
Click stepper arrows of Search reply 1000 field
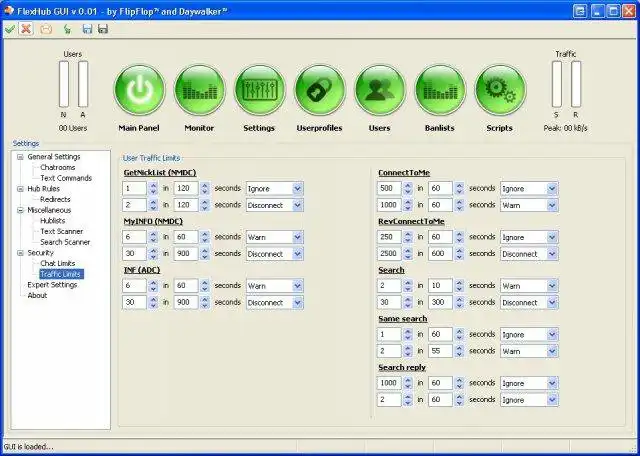407,383
